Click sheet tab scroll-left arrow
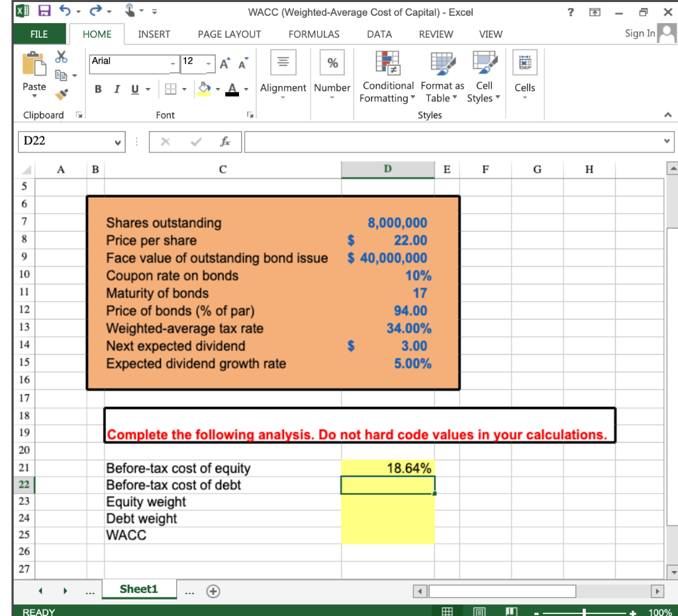Image resolution: width=678 pixels, height=616 pixels. pos(40,590)
